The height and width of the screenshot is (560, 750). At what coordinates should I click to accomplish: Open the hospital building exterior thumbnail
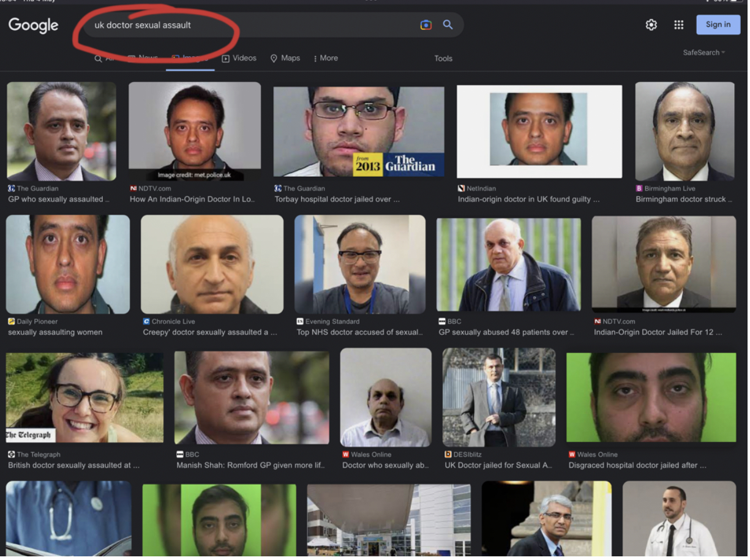[x=389, y=520]
